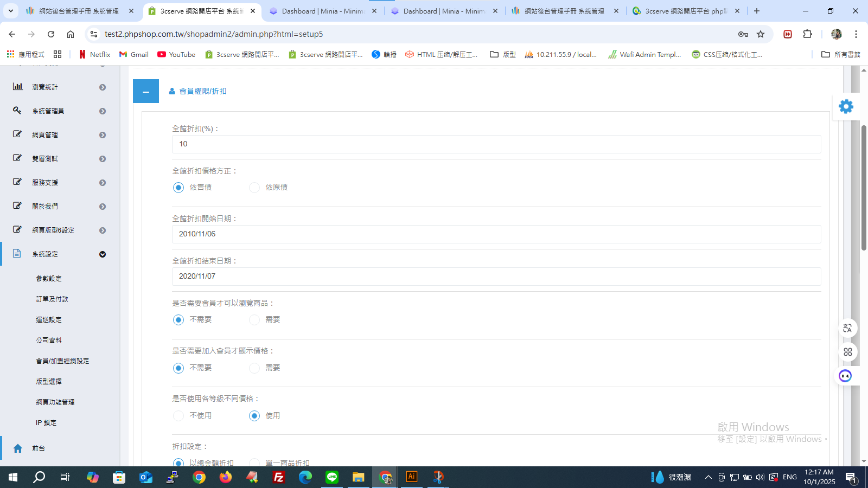Select the 依原價 radio option
Screen dimensions: 868x488
(254, 188)
